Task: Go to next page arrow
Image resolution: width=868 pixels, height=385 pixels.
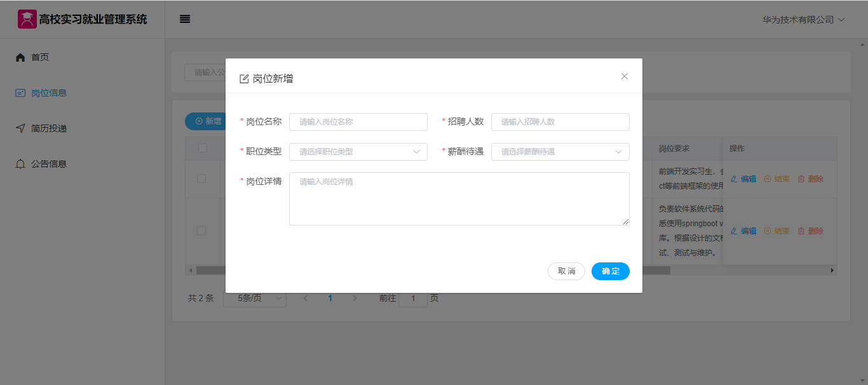Action: coord(355,298)
